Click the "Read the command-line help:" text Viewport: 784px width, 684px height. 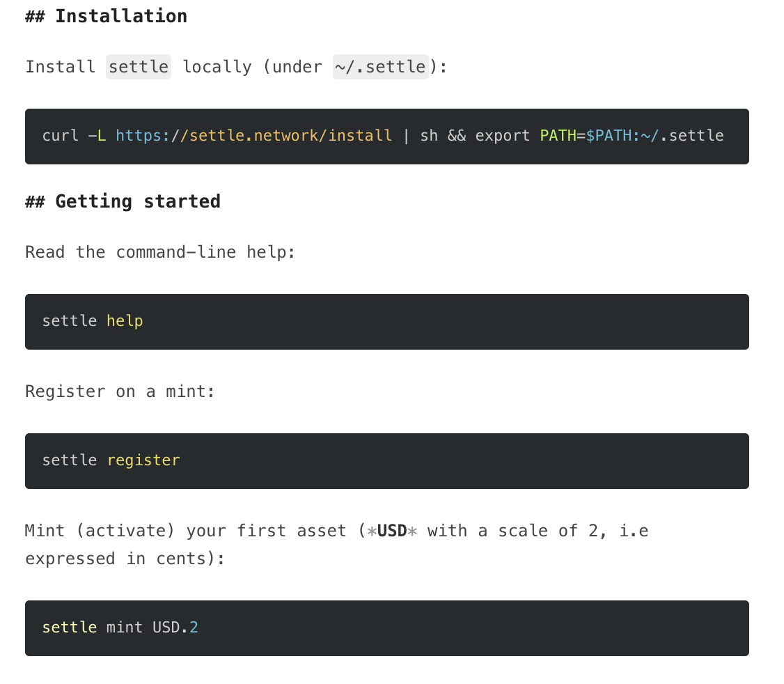pyautogui.click(x=160, y=252)
